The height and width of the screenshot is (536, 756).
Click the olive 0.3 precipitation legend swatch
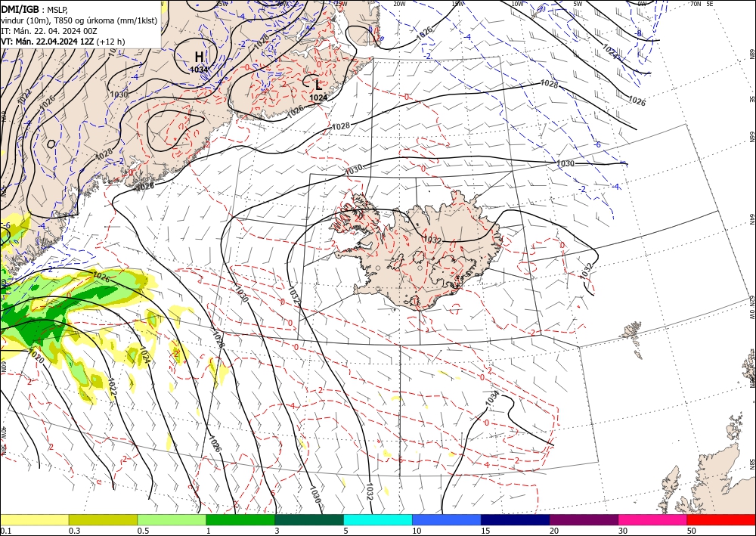coord(103,519)
